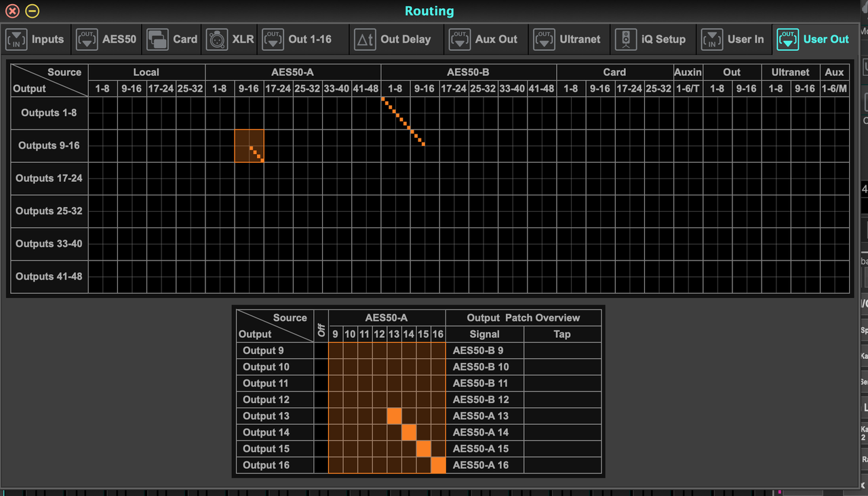The width and height of the screenshot is (868, 496).
Task: Click the Off column header
Action: tap(321, 326)
